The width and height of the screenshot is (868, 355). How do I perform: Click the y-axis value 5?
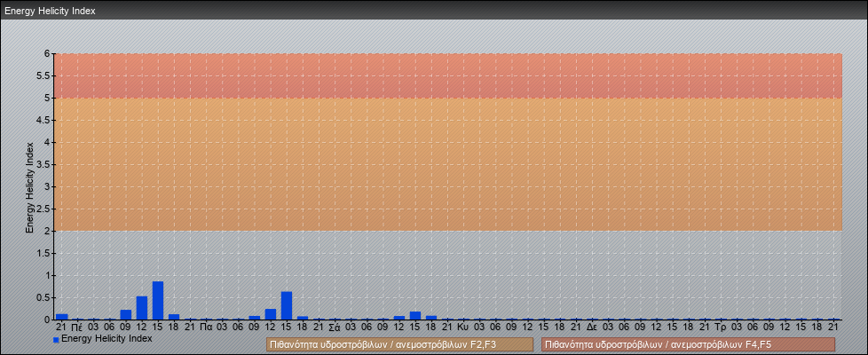48,98
